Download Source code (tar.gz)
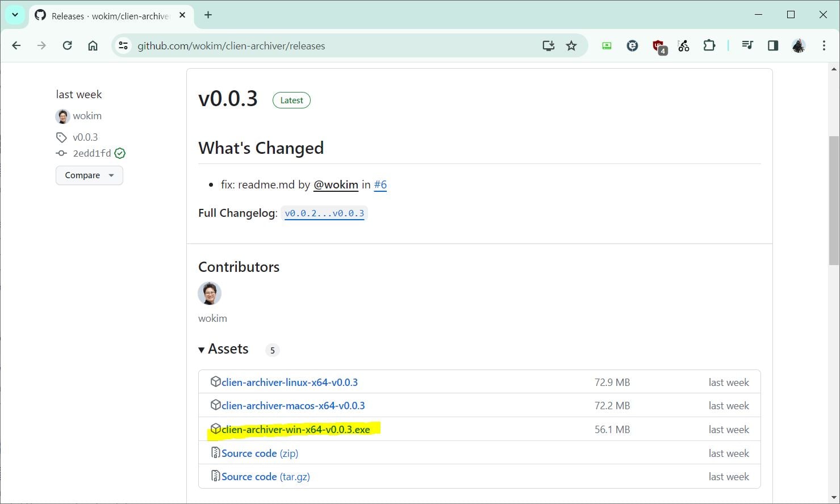Image resolution: width=840 pixels, height=504 pixels. pos(266,477)
